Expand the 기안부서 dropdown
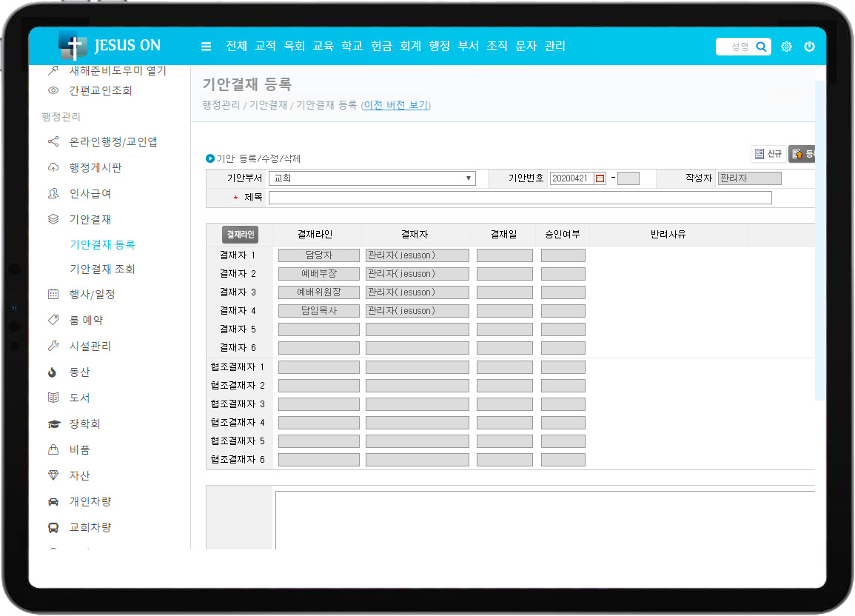This screenshot has height=616, width=855. [x=372, y=178]
